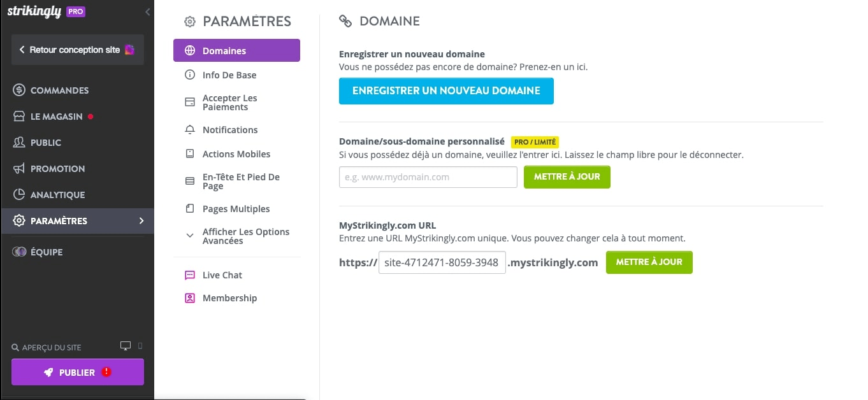Toggle desktop preview mode
This screenshot has width=868, height=400.
pos(126,345)
